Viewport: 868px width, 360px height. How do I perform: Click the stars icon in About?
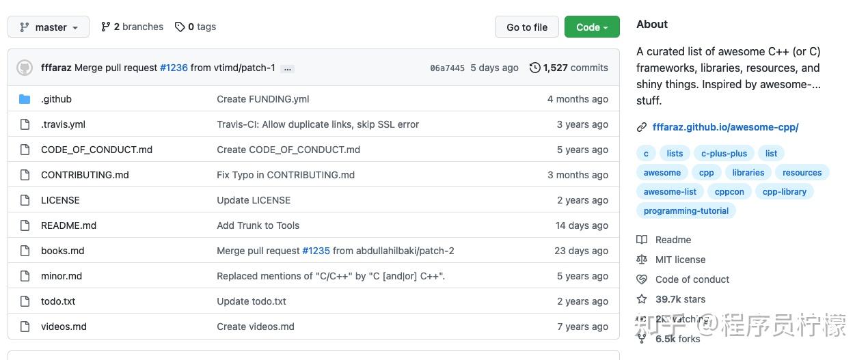tap(642, 299)
